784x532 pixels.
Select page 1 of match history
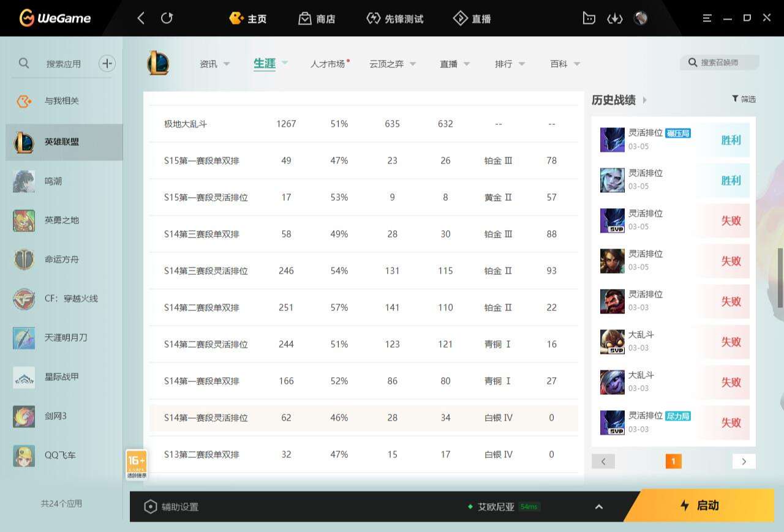click(673, 462)
